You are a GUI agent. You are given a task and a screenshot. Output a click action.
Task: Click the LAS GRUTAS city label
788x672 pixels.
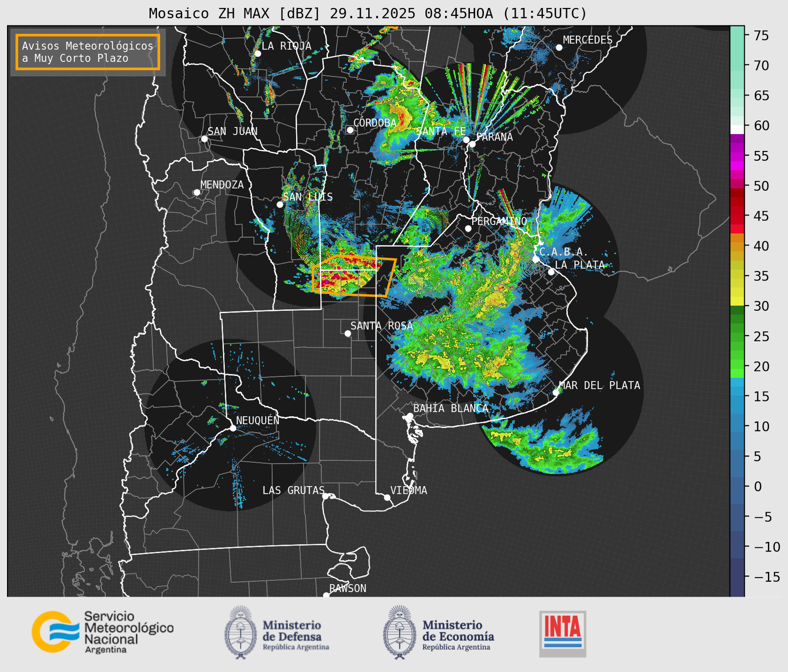(x=293, y=490)
